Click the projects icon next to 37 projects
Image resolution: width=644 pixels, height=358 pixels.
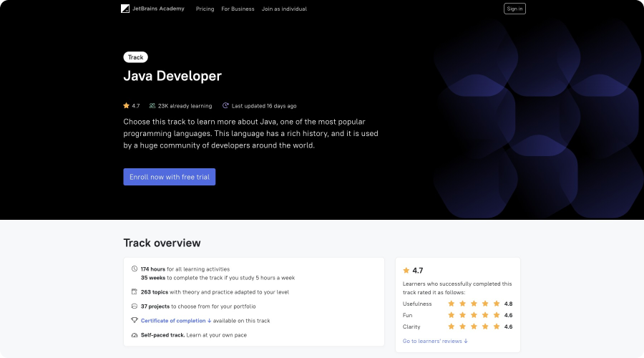(x=135, y=306)
